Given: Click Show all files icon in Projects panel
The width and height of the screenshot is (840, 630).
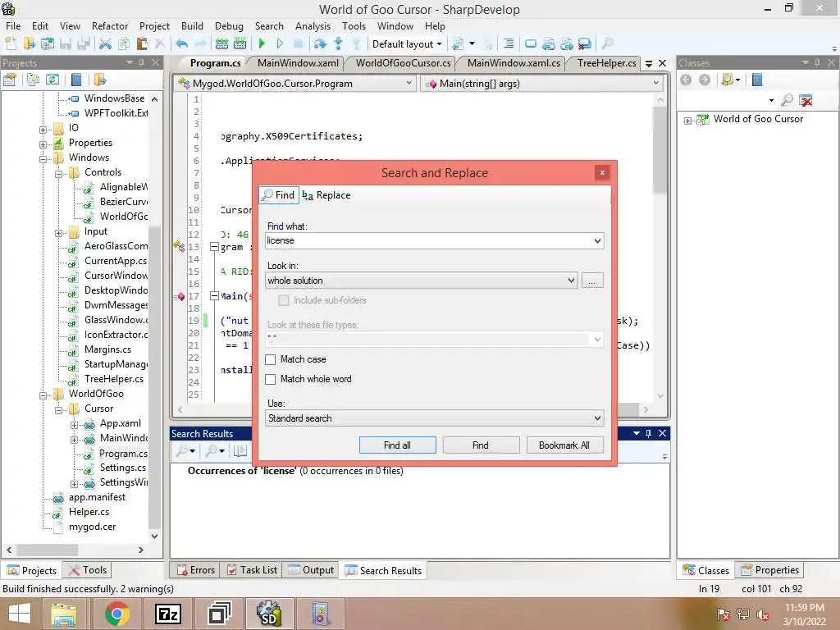Looking at the screenshot, I should [x=33, y=80].
